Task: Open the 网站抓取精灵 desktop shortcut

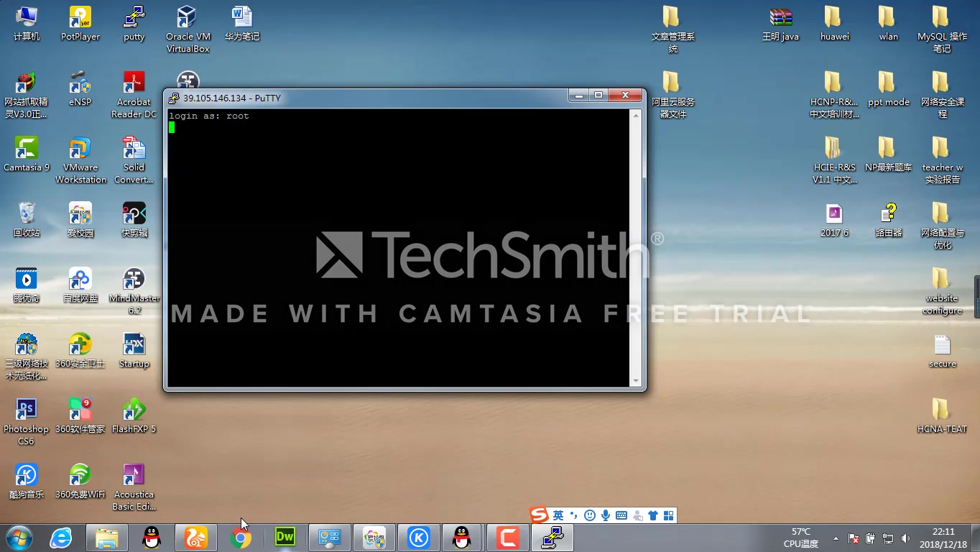Action: [27, 94]
